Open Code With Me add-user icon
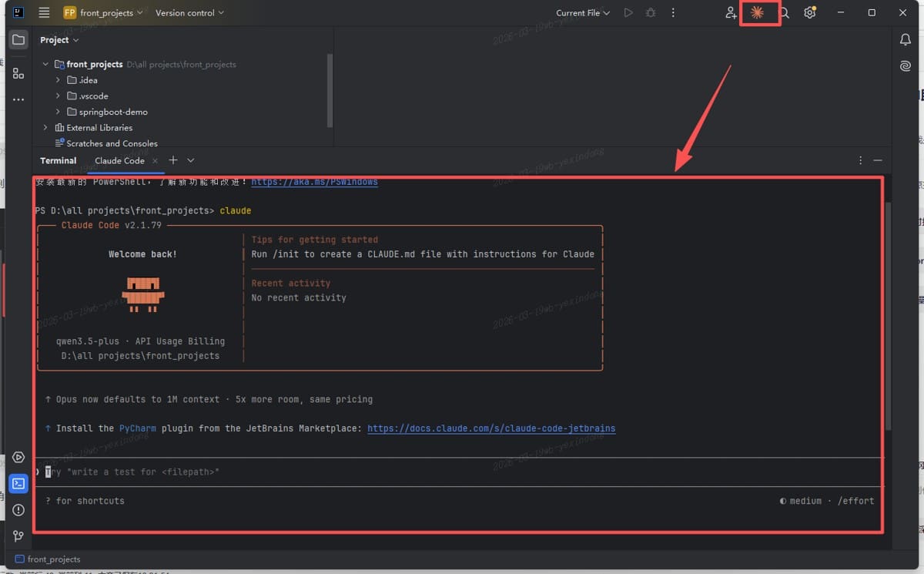The image size is (924, 574). pyautogui.click(x=731, y=13)
